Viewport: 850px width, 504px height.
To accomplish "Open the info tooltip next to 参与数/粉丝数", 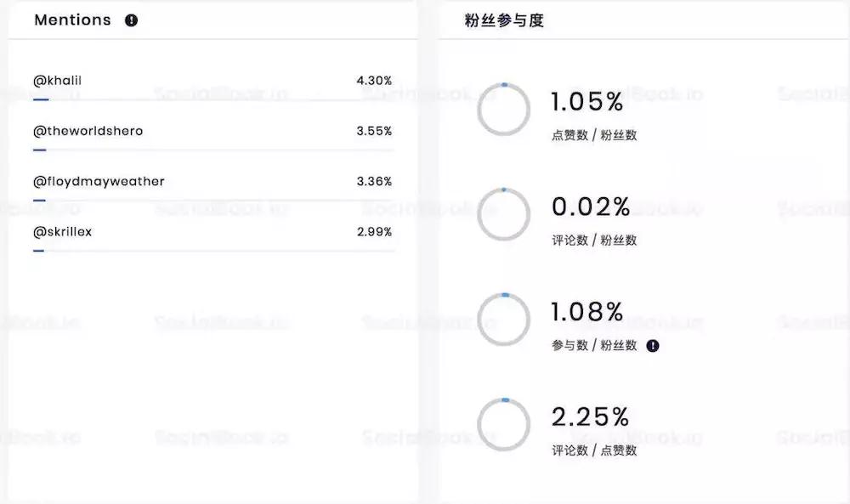I will (x=652, y=346).
